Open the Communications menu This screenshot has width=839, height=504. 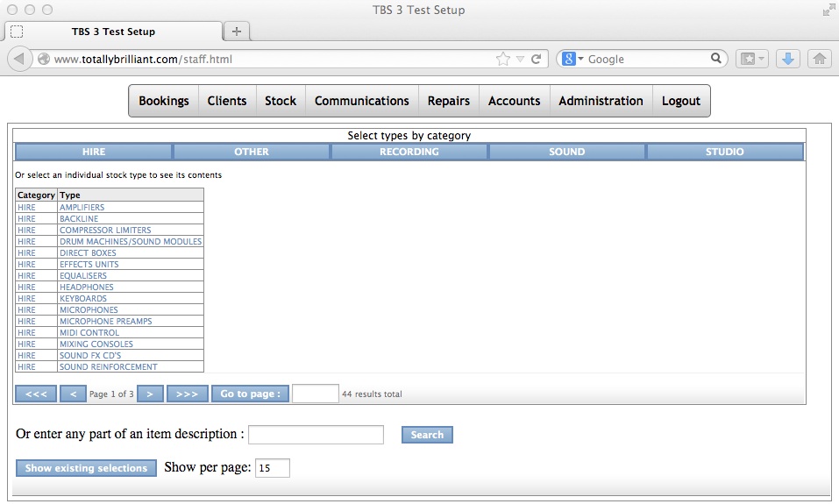[362, 101]
